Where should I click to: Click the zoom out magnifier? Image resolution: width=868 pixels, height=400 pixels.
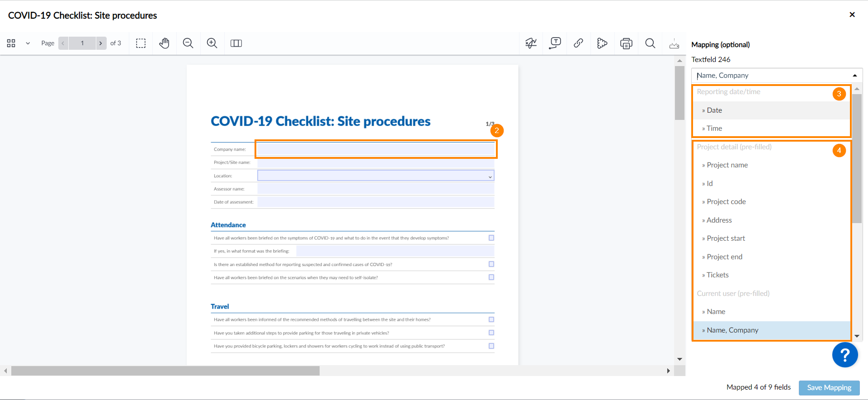tap(188, 43)
